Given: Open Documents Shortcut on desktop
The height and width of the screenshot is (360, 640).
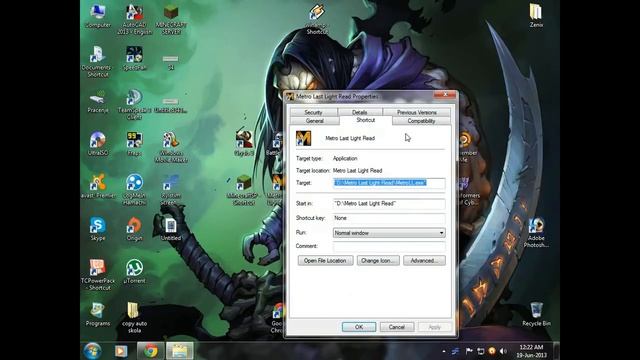Looking at the screenshot, I should coord(97,61).
